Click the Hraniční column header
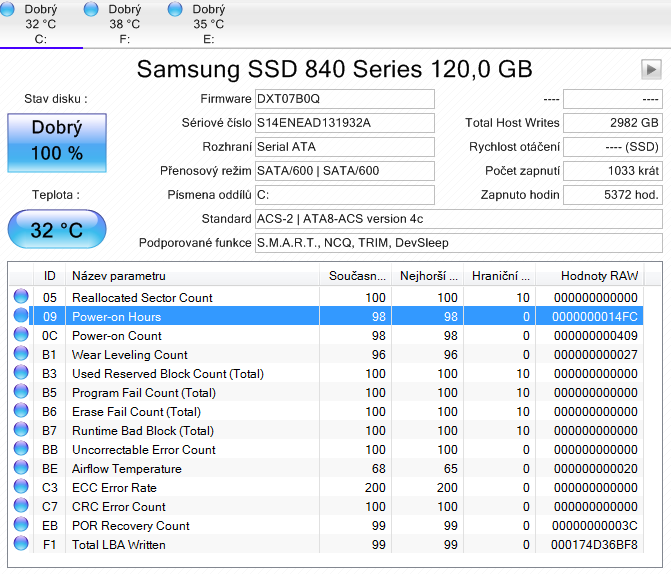The height and width of the screenshot is (574, 671). 499,276
